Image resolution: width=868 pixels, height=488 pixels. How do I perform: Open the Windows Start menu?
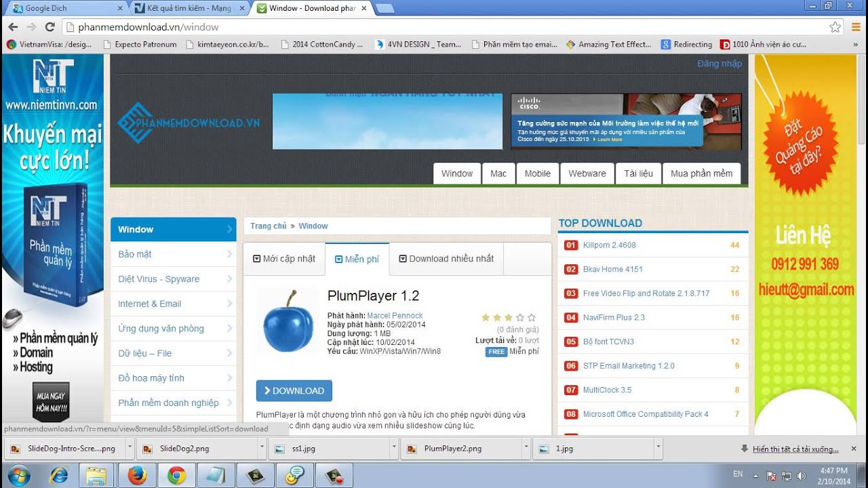(x=19, y=476)
